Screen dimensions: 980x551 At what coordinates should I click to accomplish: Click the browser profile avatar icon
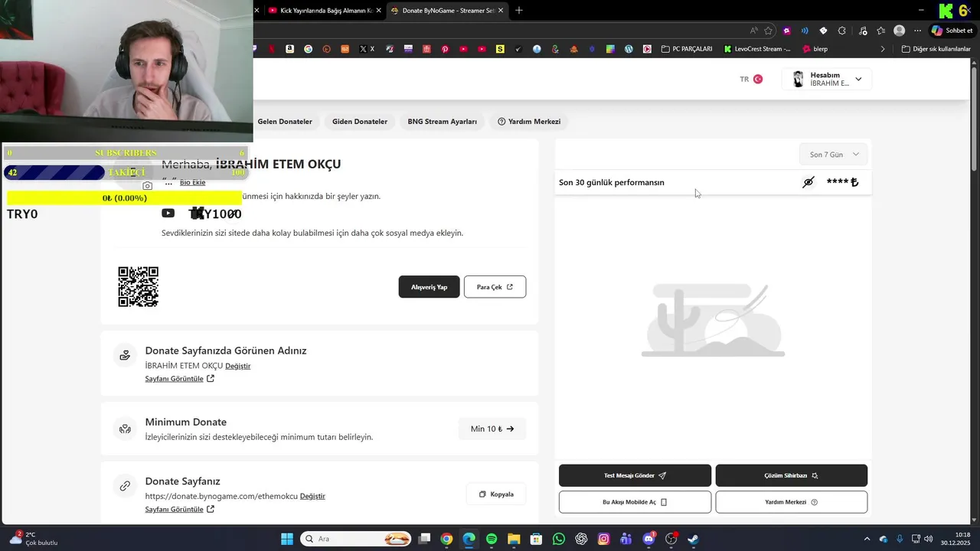[x=900, y=31]
